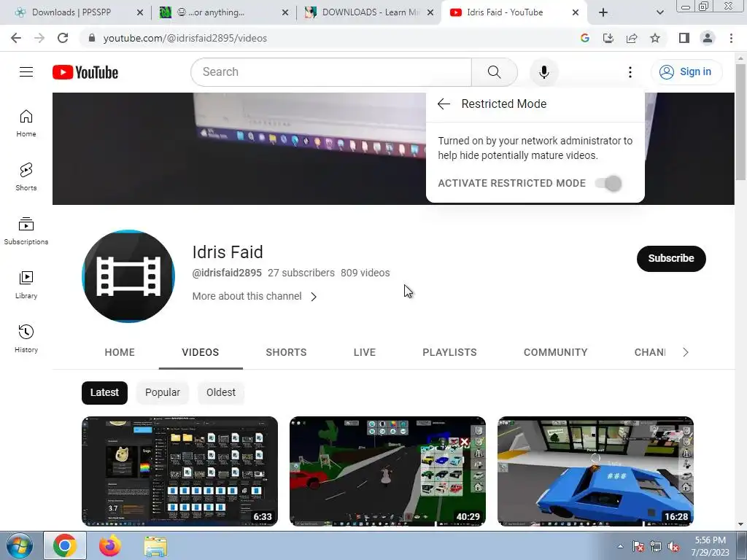Toggle the browser side panel

tap(684, 38)
